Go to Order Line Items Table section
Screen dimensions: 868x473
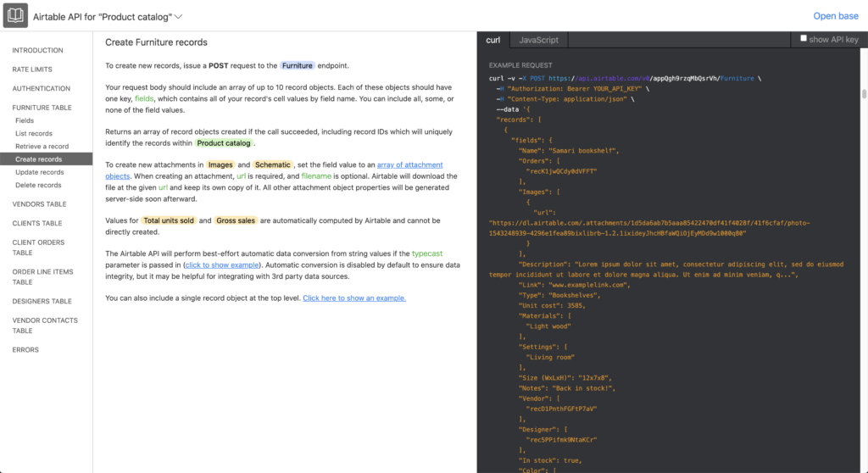tap(42, 277)
